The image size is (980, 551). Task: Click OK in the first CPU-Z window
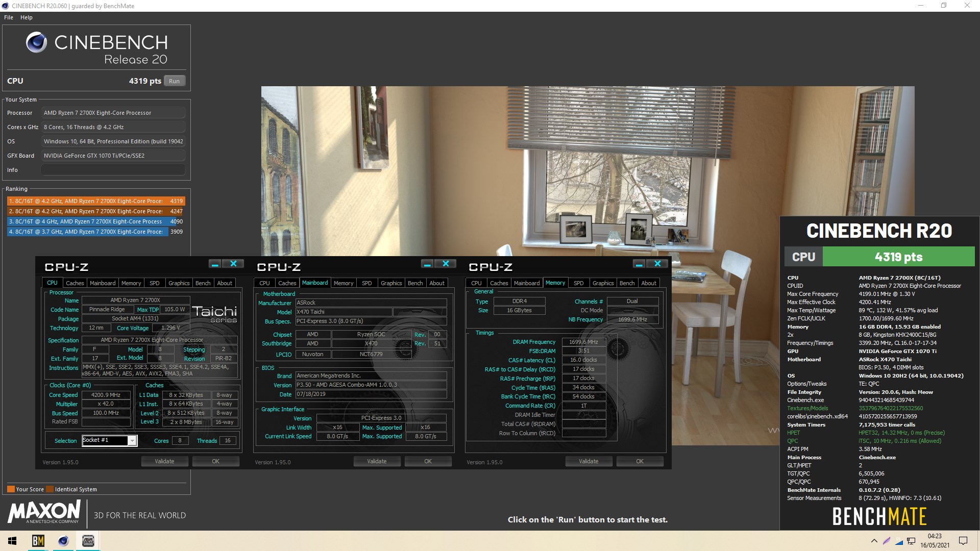pos(216,461)
